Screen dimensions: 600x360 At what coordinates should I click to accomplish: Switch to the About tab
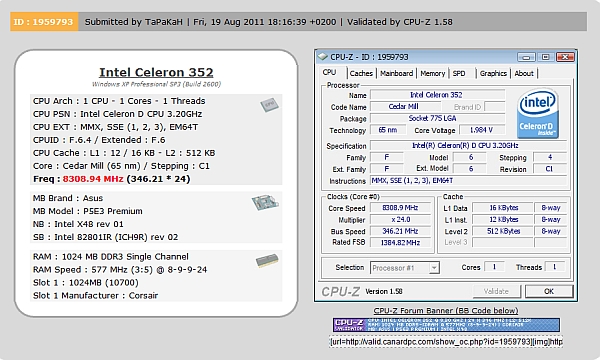coord(523,73)
